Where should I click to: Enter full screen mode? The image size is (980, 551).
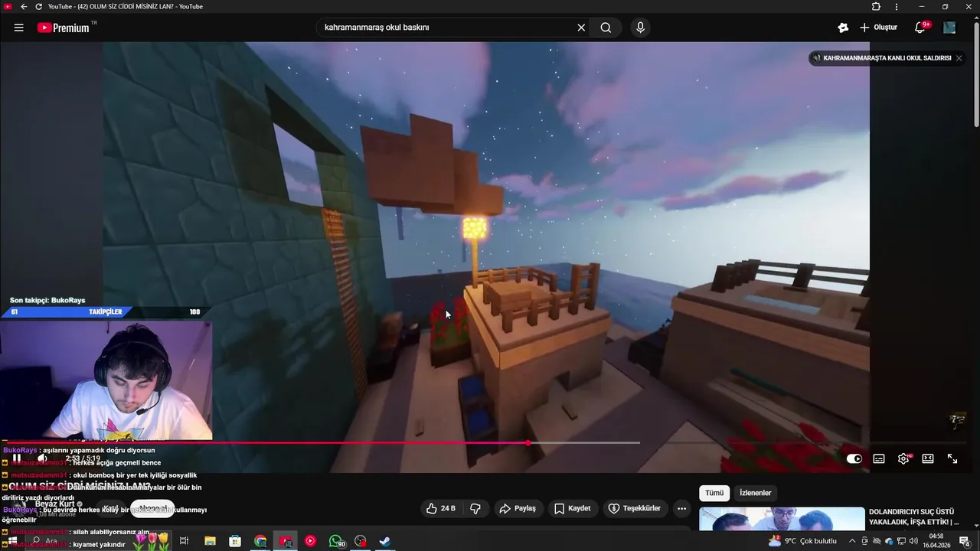coord(952,458)
